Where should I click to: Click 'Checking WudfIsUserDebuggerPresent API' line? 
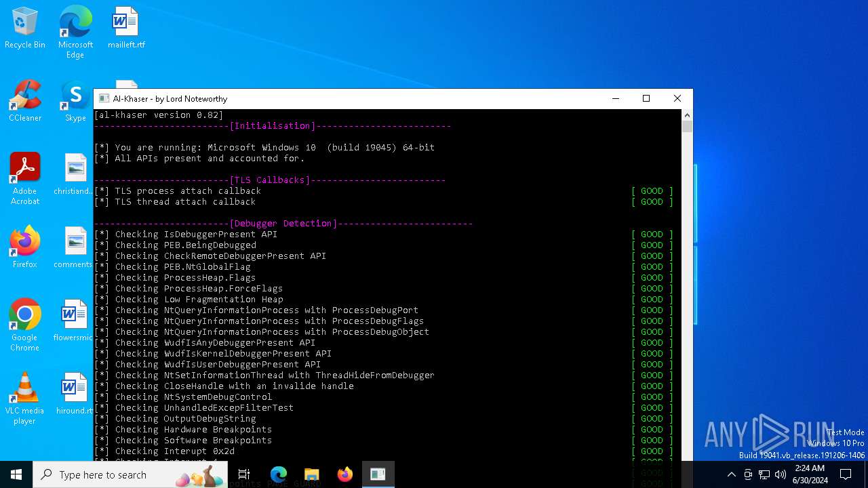208,365
